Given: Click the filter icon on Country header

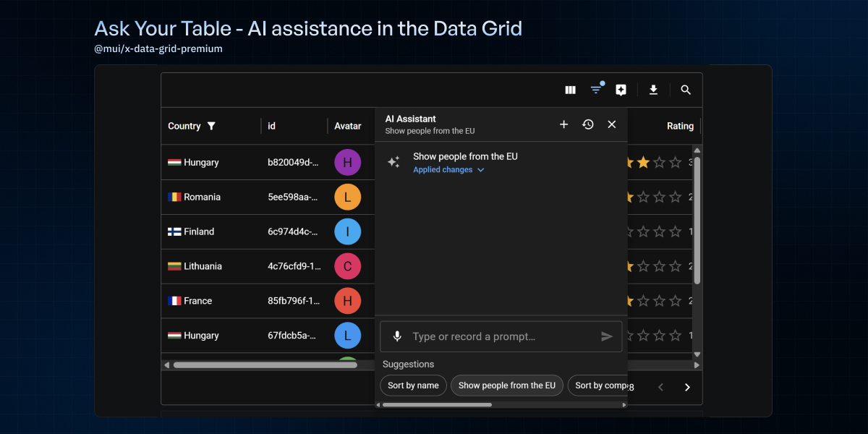Looking at the screenshot, I should 211,126.
